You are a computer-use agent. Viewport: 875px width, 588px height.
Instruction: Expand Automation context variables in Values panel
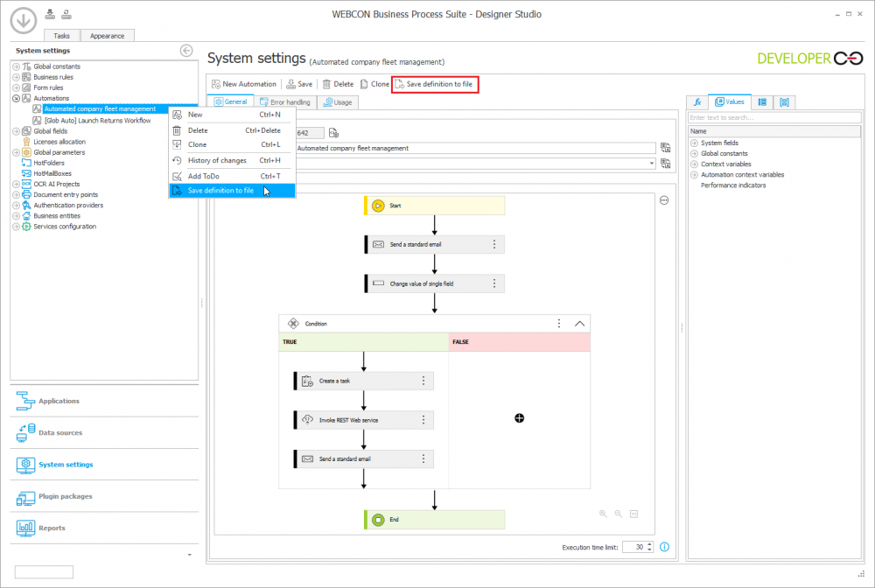[x=694, y=175]
